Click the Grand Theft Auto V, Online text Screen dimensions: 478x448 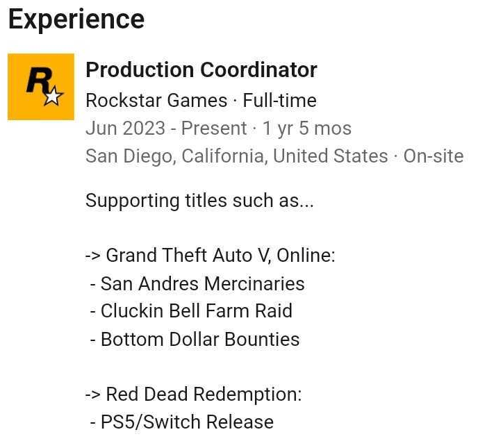pyautogui.click(x=220, y=256)
